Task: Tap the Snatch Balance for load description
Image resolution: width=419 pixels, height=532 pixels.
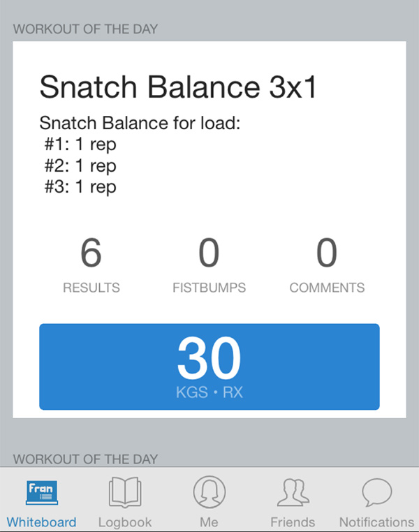Action: click(x=140, y=123)
